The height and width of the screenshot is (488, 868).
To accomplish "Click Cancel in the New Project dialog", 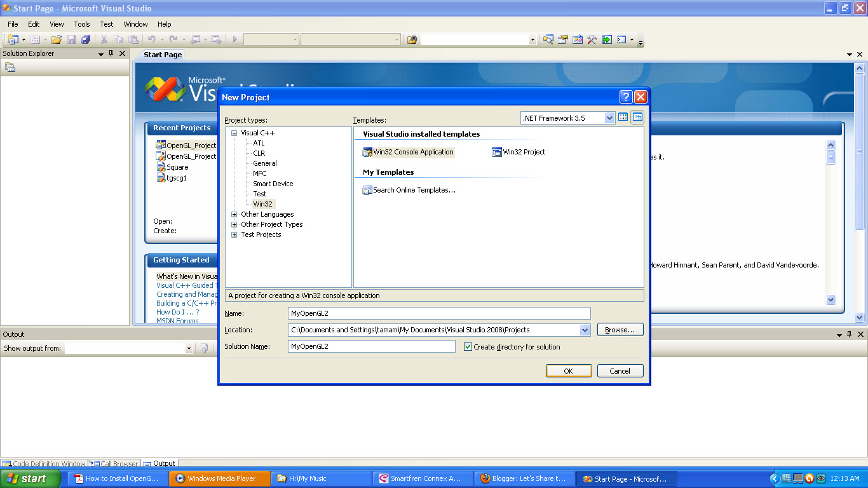I will [x=620, y=371].
